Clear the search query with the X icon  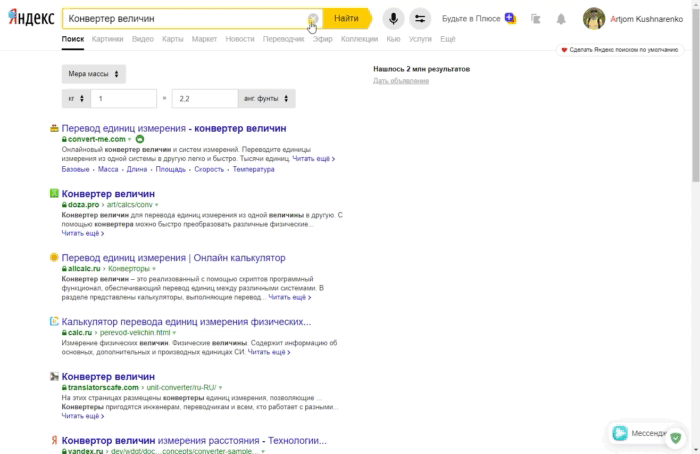coord(313,19)
